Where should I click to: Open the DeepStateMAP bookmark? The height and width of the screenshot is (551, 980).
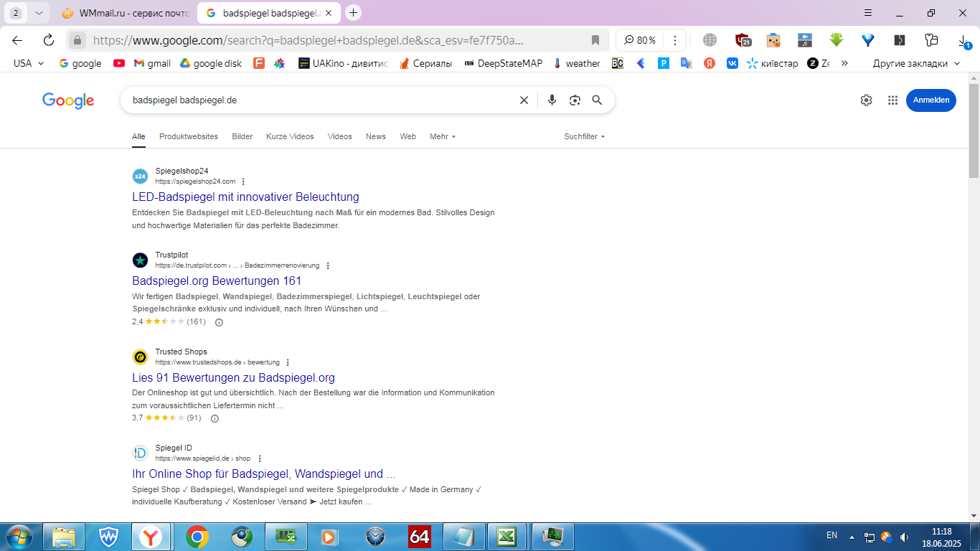[503, 63]
